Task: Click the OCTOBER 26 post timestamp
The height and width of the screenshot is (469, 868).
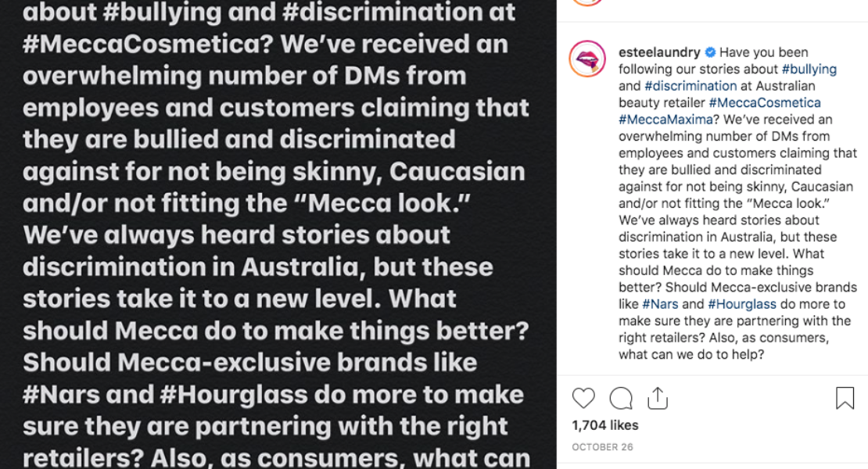Action: [601, 447]
